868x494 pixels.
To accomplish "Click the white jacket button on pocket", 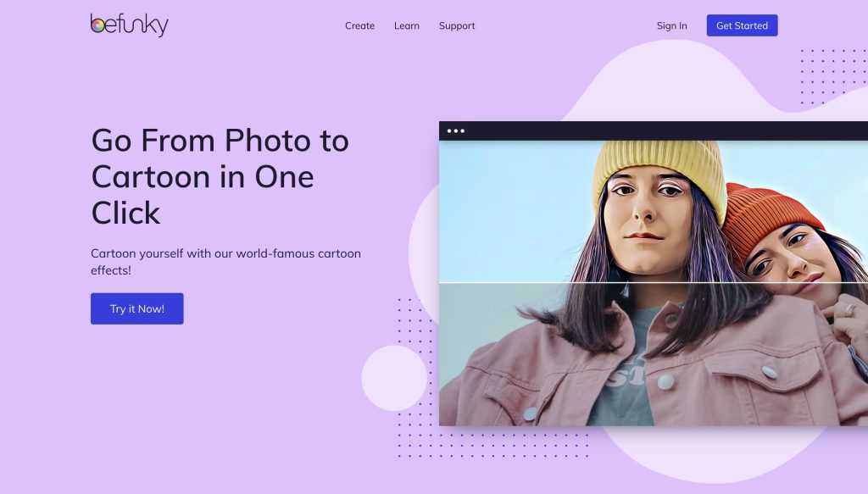I will 769,372.
